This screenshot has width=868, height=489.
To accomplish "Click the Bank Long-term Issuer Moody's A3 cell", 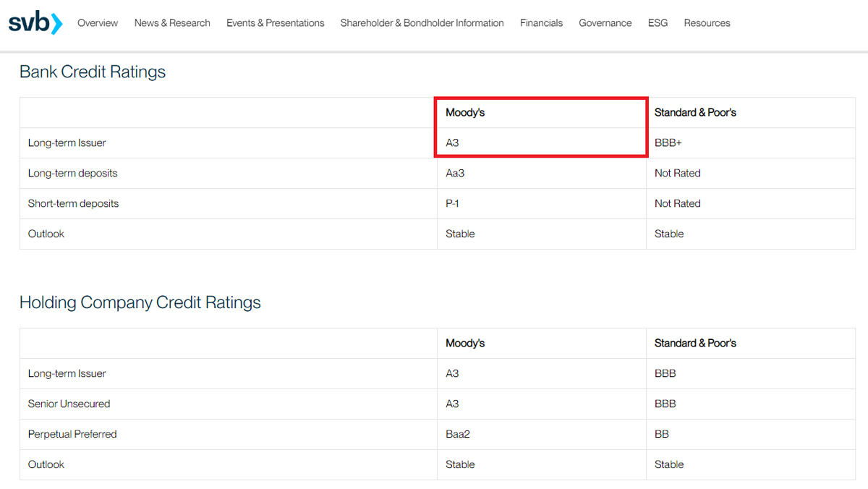I will click(x=542, y=143).
